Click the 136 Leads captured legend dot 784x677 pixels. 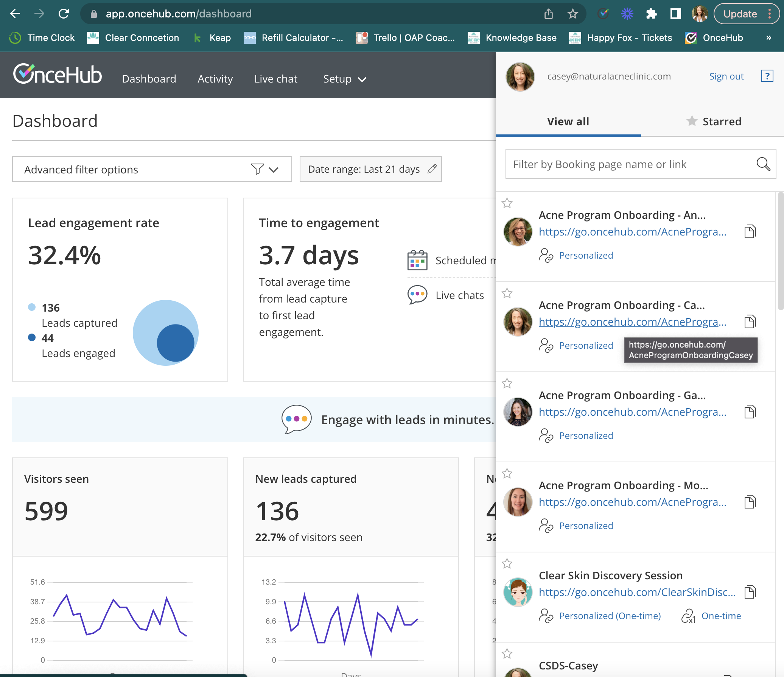pyautogui.click(x=32, y=307)
